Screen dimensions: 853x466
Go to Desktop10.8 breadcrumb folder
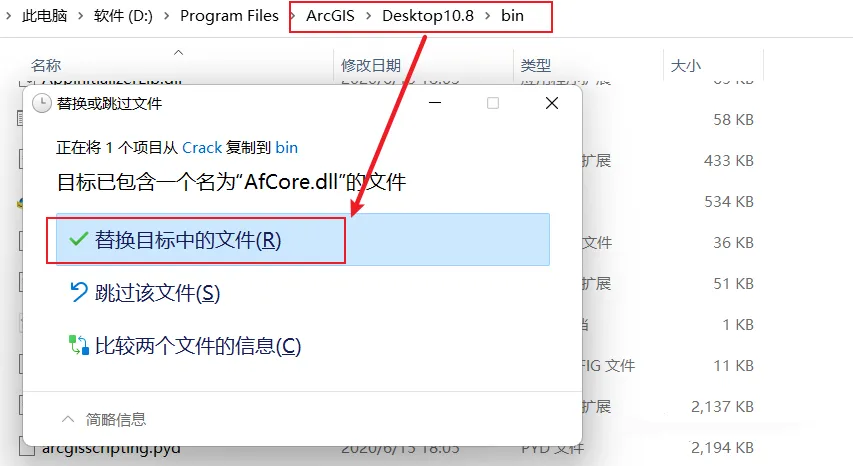(428, 16)
